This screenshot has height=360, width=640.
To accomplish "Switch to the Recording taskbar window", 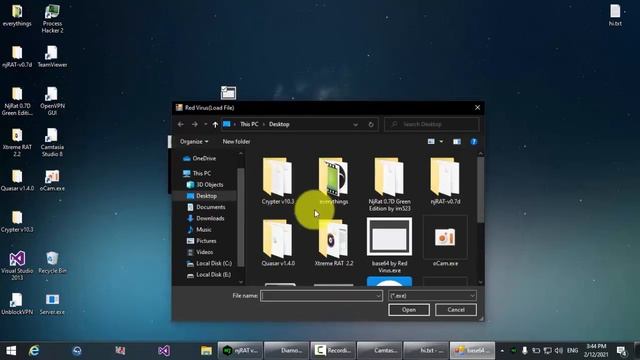I will pos(333,351).
